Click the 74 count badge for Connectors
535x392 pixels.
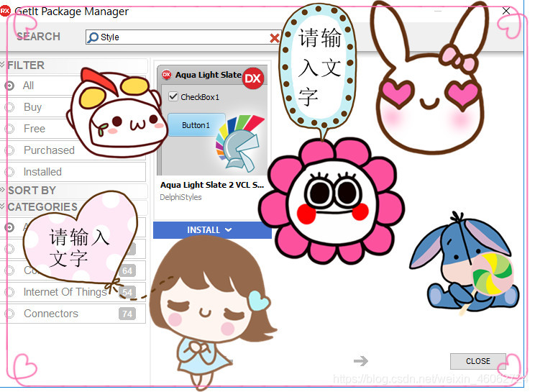click(x=127, y=314)
